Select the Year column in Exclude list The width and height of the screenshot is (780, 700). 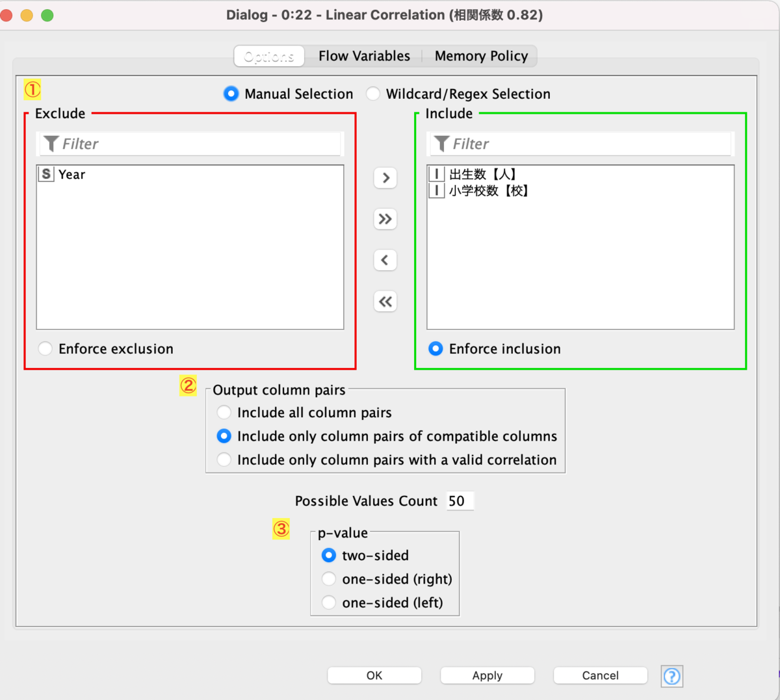[190, 174]
